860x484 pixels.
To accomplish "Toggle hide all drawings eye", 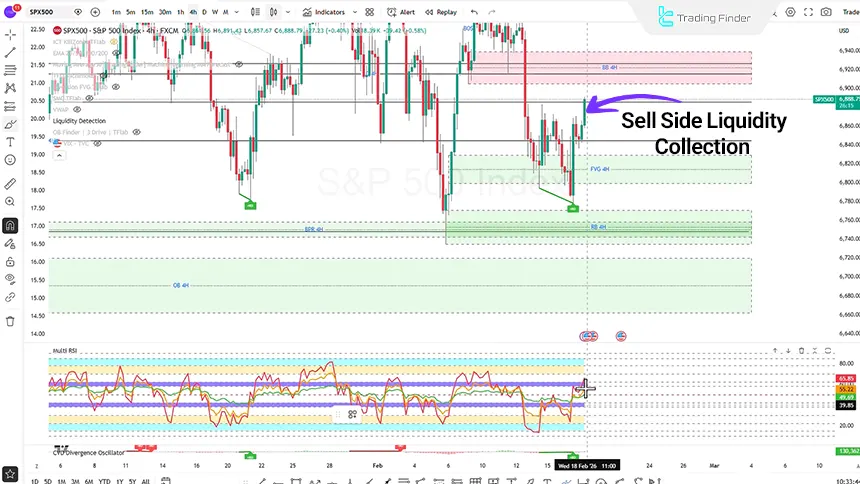I will click(x=10, y=279).
